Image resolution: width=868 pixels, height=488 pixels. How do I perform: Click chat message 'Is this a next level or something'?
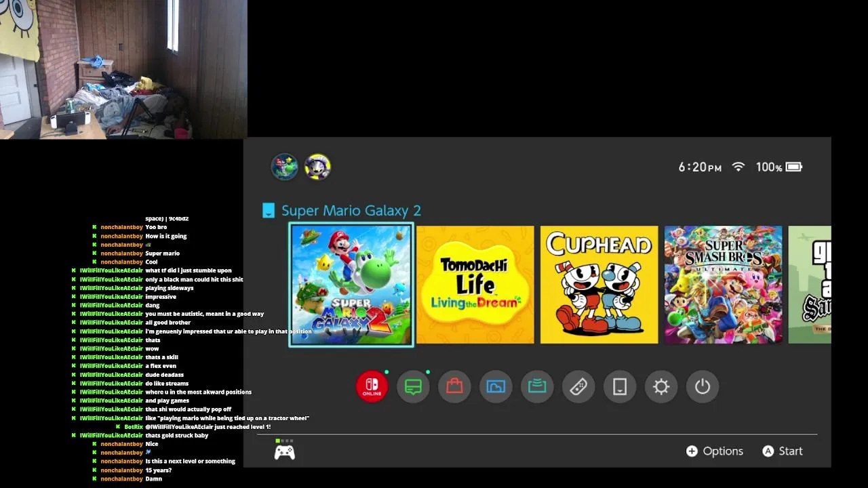191,462
